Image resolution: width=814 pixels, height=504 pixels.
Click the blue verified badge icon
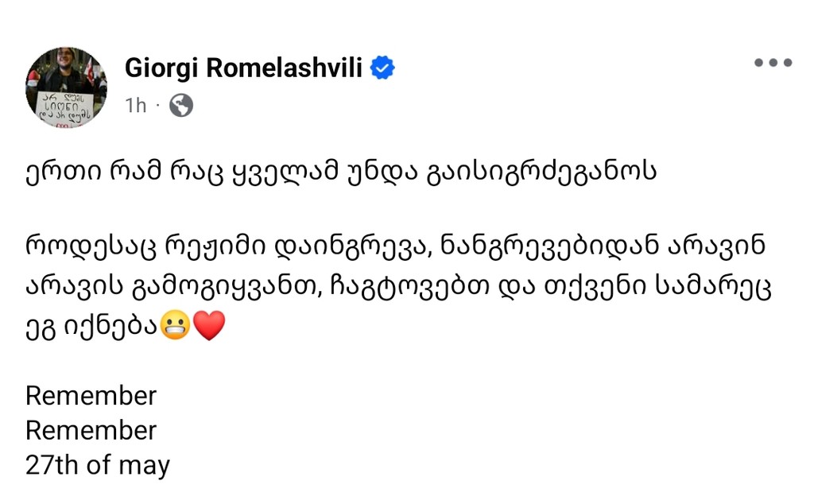(x=382, y=68)
